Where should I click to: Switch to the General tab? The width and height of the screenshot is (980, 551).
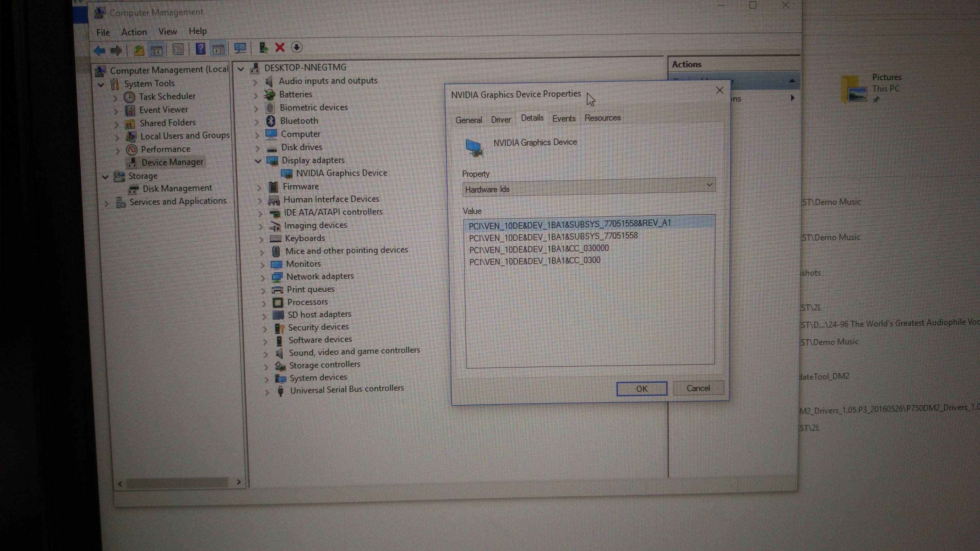coord(468,120)
